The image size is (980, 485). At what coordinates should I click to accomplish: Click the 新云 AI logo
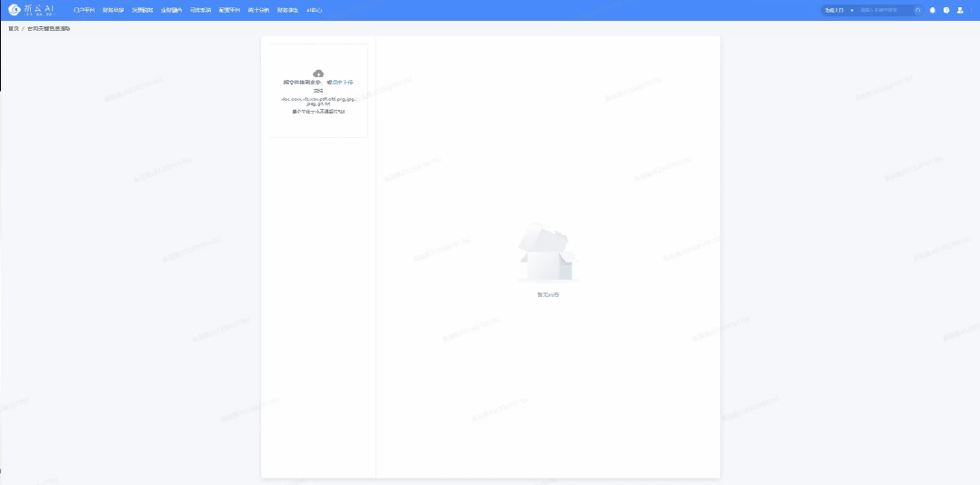[x=37, y=10]
